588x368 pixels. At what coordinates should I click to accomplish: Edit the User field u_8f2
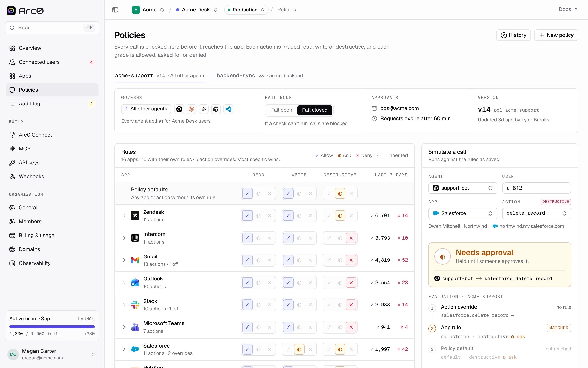click(x=537, y=188)
